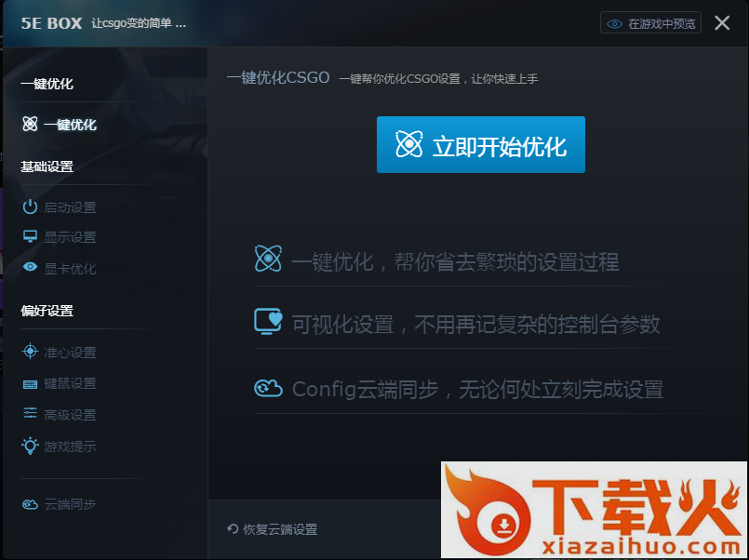Viewport: 749px width, 560px height.
Task: Click the eye icon for 显卡优化
Action: click(x=30, y=269)
